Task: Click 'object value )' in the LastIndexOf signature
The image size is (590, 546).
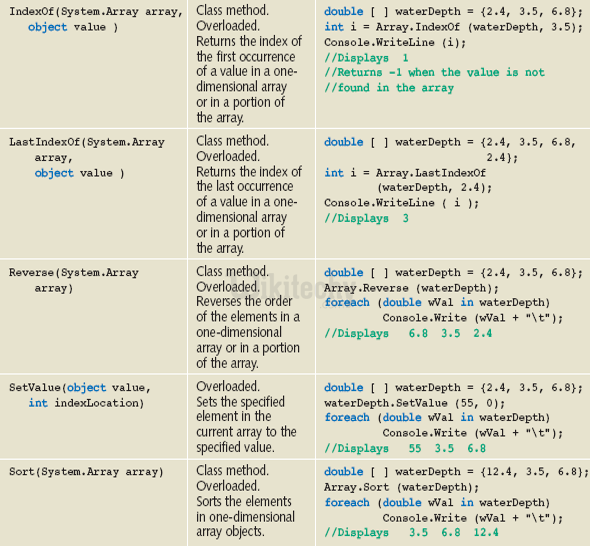Action: (x=79, y=173)
